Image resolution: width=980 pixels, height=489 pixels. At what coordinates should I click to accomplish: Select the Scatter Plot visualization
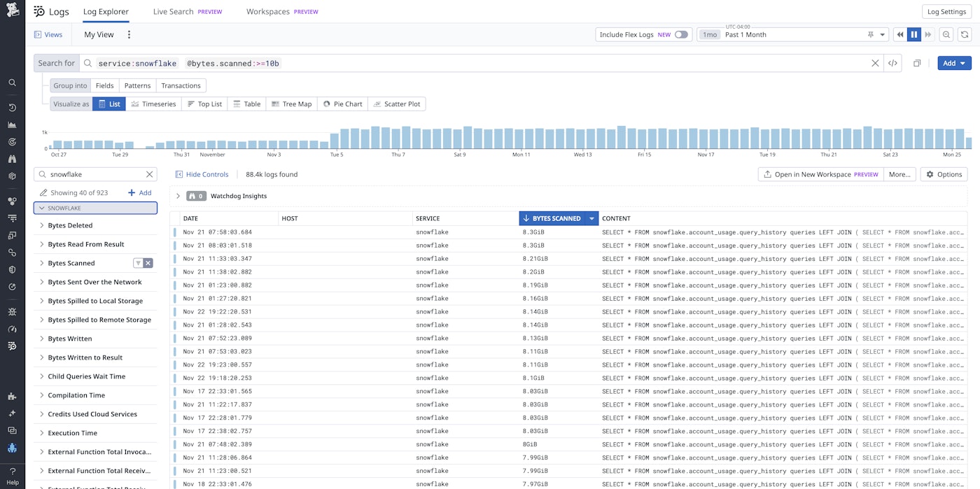click(x=396, y=104)
